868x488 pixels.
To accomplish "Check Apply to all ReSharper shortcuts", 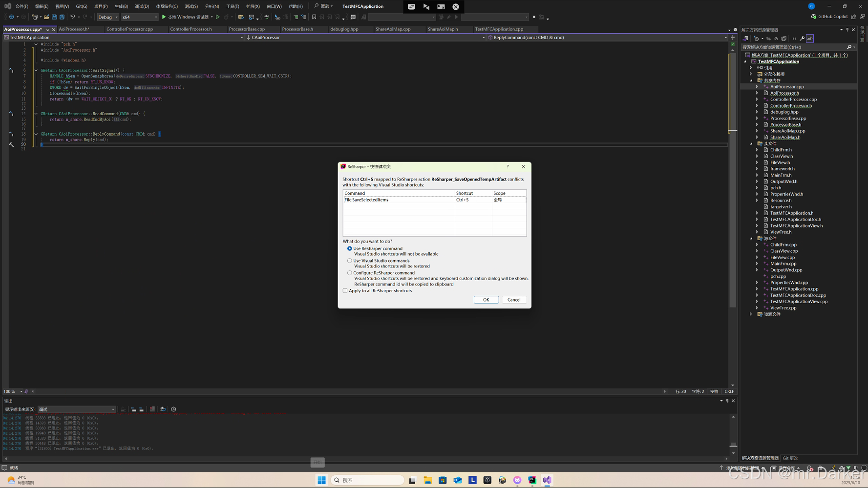I will pyautogui.click(x=345, y=290).
